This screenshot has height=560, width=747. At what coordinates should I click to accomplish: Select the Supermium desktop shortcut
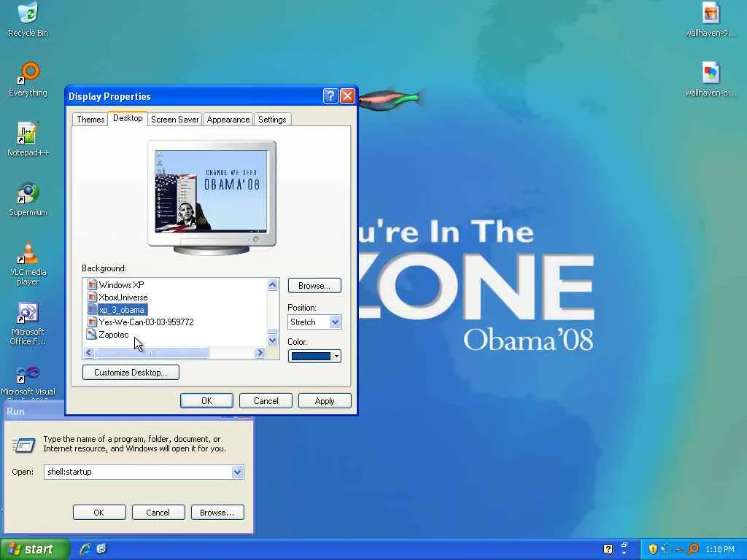pyautogui.click(x=28, y=198)
